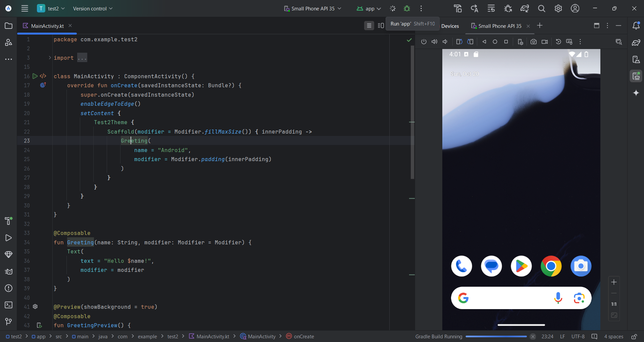Open the Gradle panel on the right sidebar
Viewport: 644px width, 342px height.
click(637, 43)
